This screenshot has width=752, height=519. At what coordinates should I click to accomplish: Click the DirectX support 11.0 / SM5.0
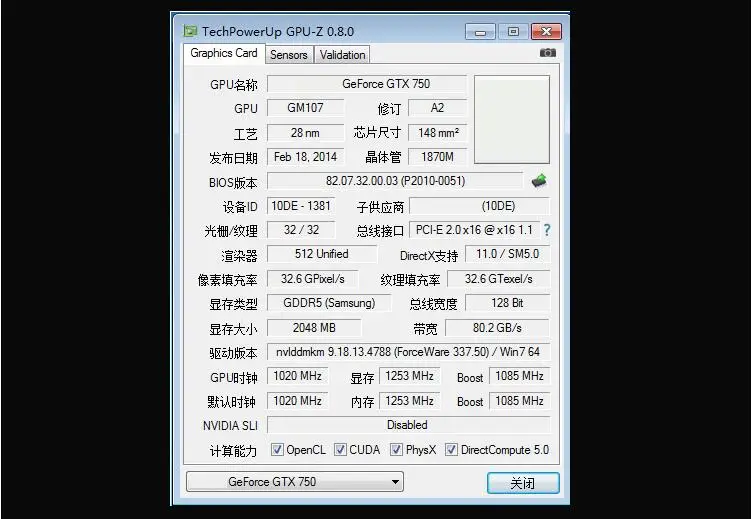click(507, 254)
